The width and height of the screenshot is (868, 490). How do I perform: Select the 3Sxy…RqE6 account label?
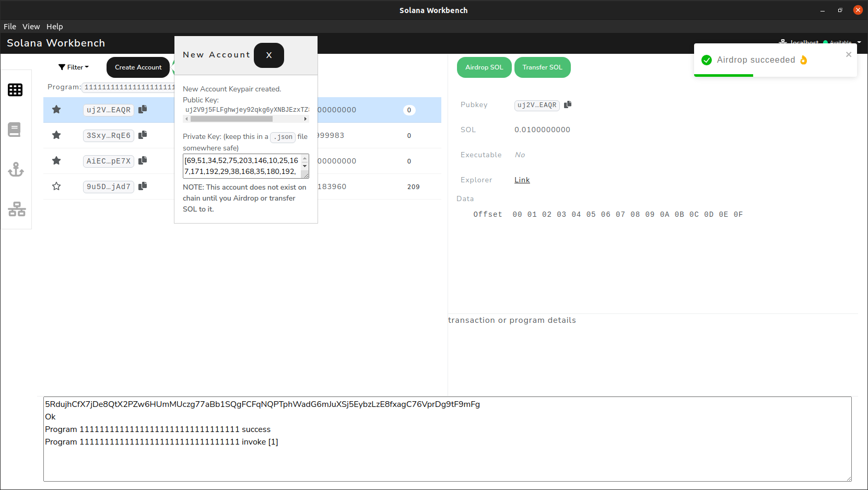109,135
